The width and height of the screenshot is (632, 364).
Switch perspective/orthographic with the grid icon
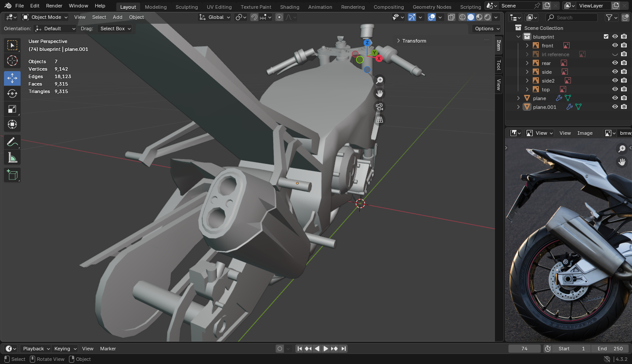point(379,120)
